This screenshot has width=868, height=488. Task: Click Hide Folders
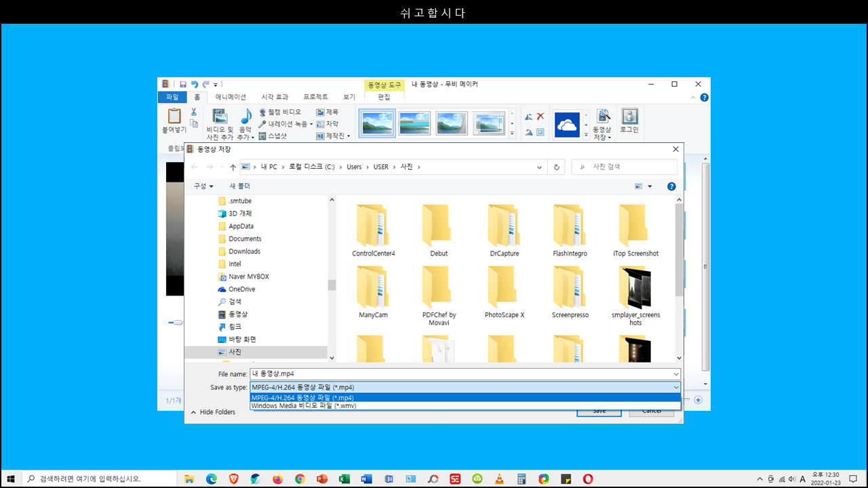coord(213,412)
